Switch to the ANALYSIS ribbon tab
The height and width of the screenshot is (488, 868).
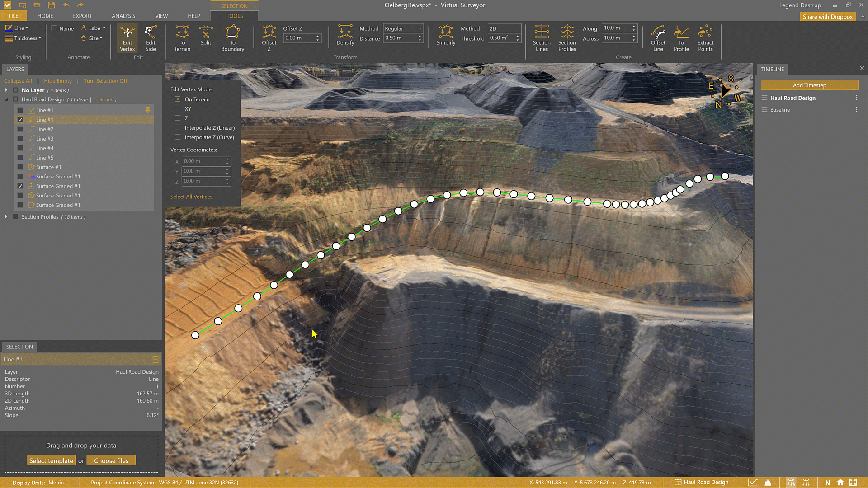click(123, 16)
